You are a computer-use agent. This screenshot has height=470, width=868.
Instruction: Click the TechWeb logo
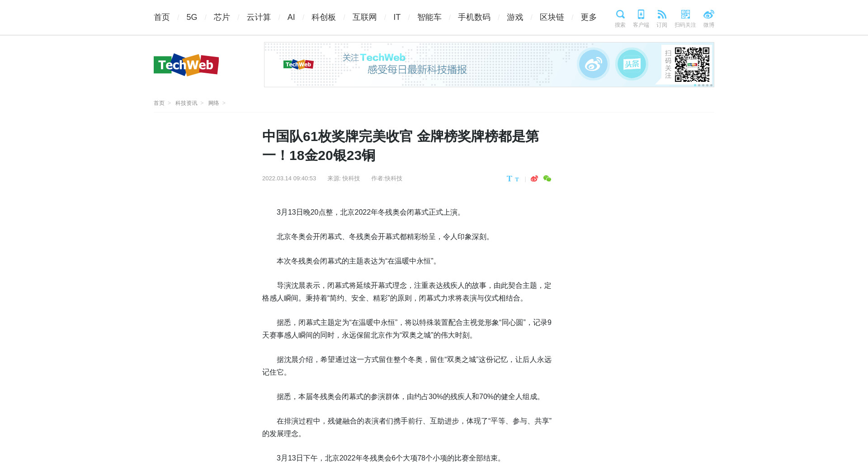tap(186, 65)
